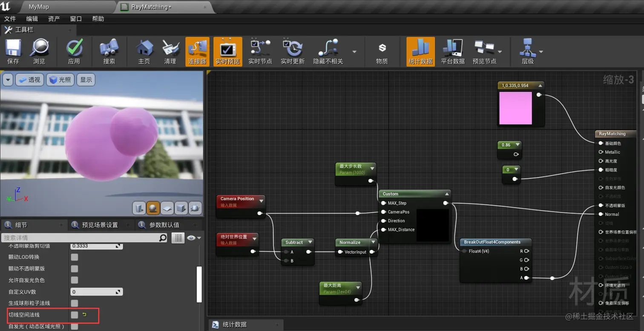Collapse the 1,0.335,0.954 color node
644x331 pixels.
(x=540, y=85)
